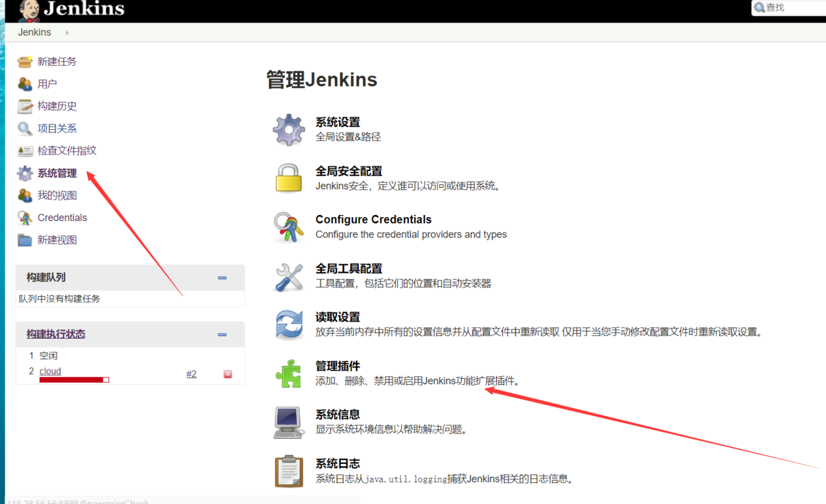Image resolution: width=826 pixels, height=504 pixels.
Task: Click the 项目关系 magnifier icon
Action: click(x=25, y=128)
